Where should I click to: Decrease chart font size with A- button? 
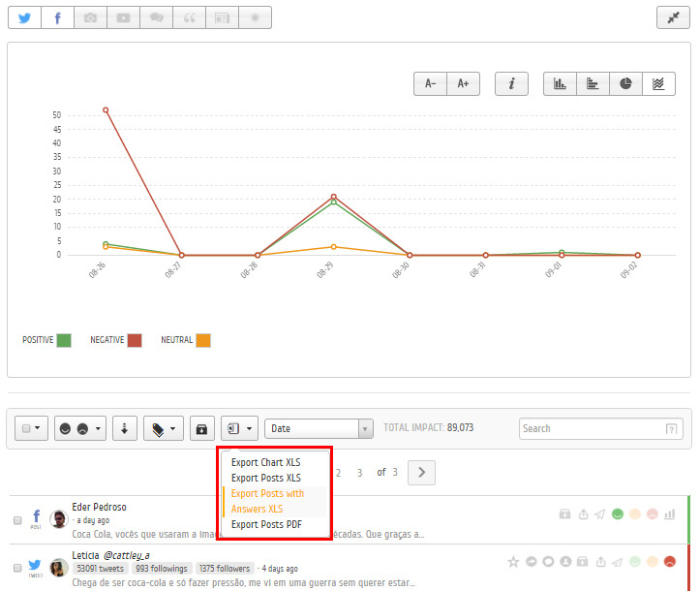point(430,84)
